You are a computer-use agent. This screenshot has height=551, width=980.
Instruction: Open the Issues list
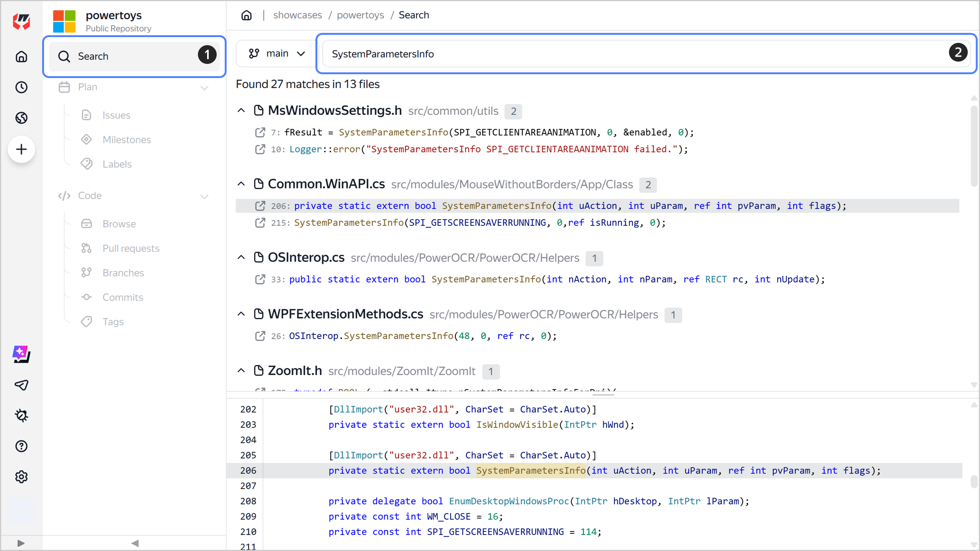click(x=116, y=115)
